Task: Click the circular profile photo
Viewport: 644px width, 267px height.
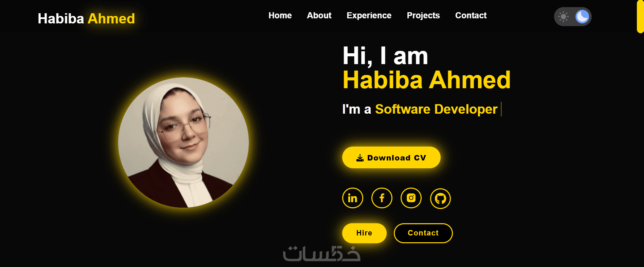Action: coord(183,142)
